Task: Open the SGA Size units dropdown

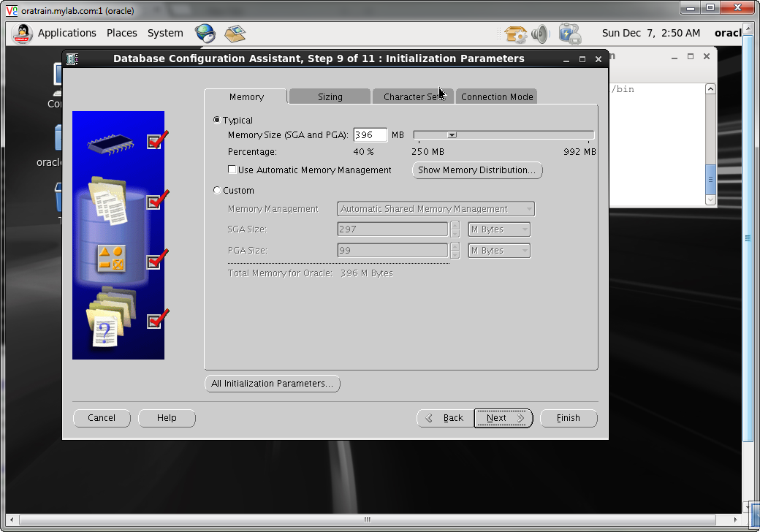Action: point(498,229)
